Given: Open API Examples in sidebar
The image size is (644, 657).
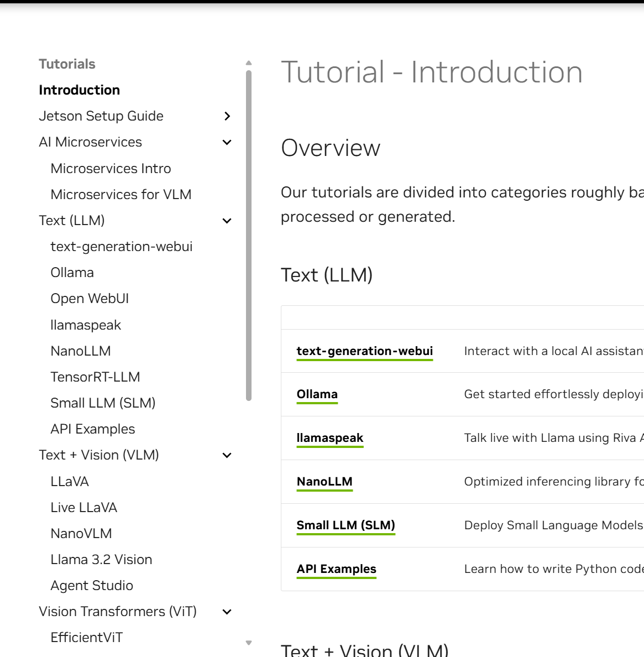Looking at the screenshot, I should tap(93, 429).
